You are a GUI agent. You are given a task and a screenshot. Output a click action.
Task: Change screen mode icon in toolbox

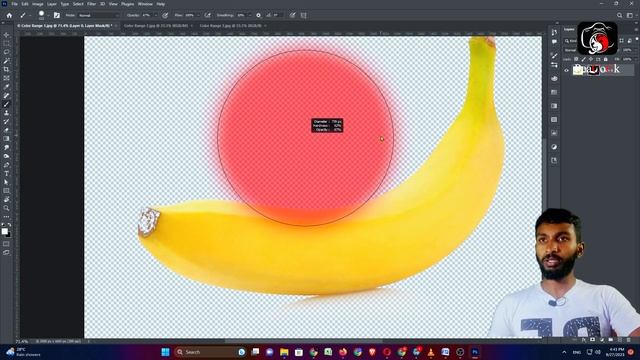click(x=7, y=253)
